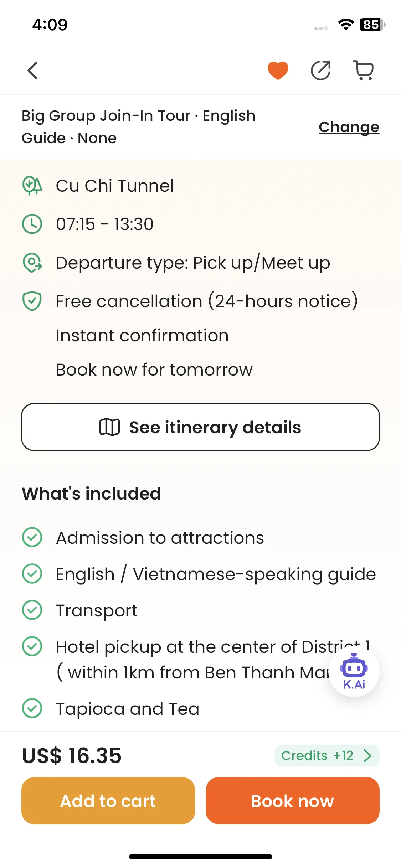
Task: Tap the Tapioca and Tea checkmark
Action: pos(32,708)
